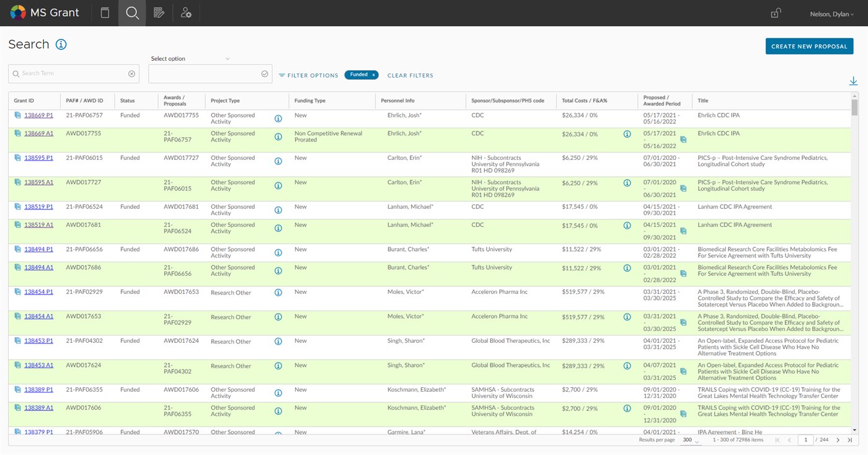This screenshot has height=455, width=868.
Task: Open the proposals page icon in top navigation
Action: click(105, 12)
